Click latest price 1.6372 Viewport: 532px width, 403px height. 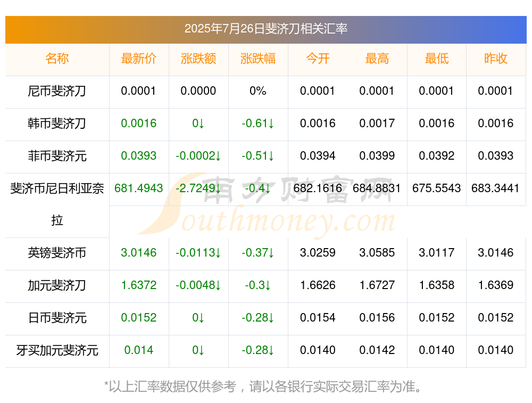coord(139,285)
